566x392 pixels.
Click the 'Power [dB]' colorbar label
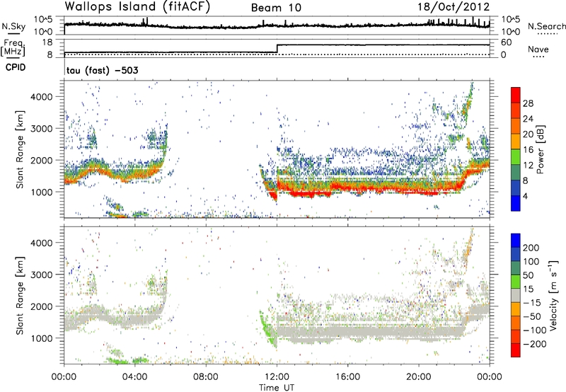tap(540, 149)
